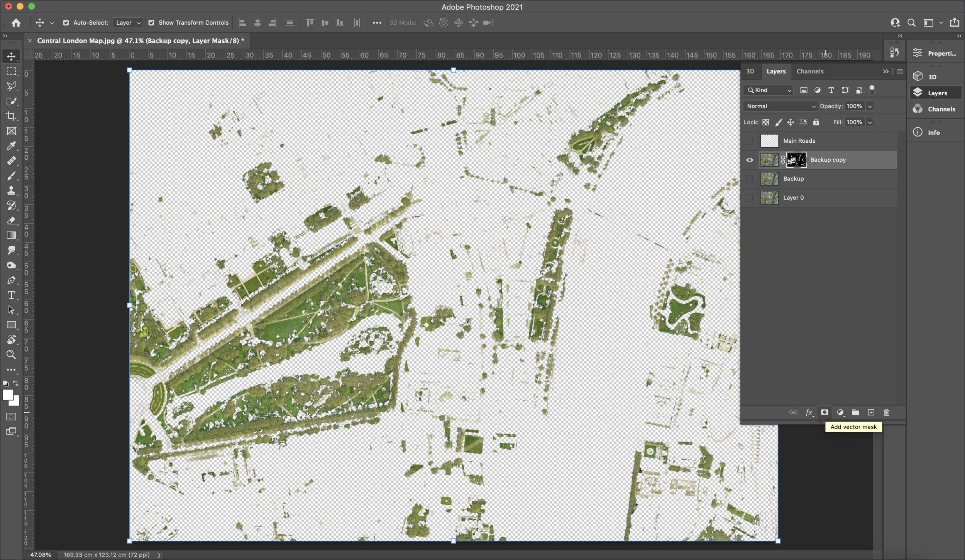
Task: Show the Backup layer
Action: point(749,179)
